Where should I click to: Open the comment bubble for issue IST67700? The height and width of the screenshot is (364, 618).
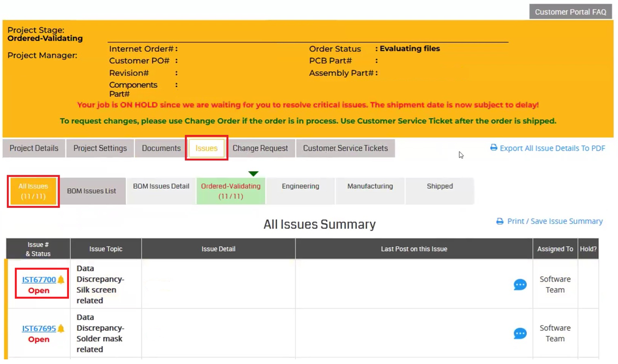520,284
